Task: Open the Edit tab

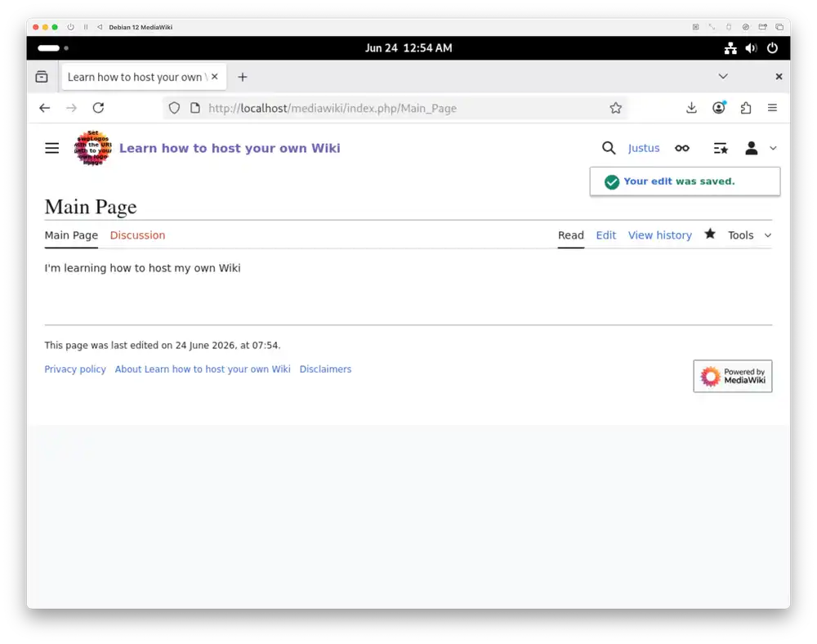Action: (x=605, y=235)
